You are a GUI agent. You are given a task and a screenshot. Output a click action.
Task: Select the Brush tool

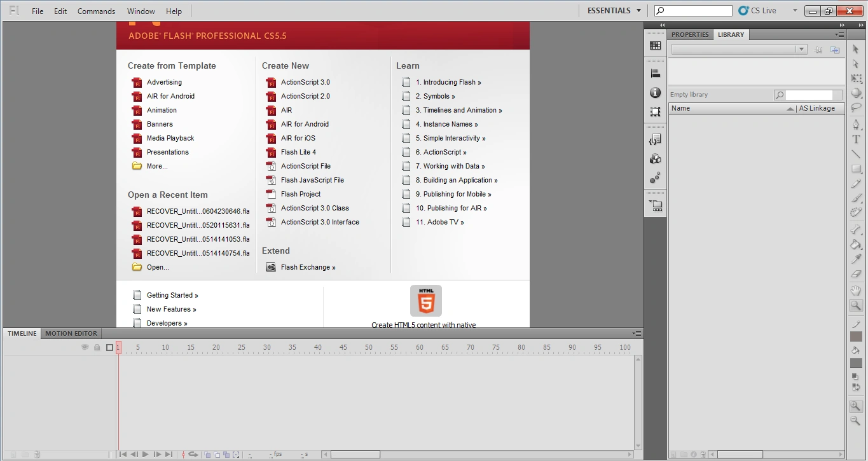pyautogui.click(x=856, y=198)
